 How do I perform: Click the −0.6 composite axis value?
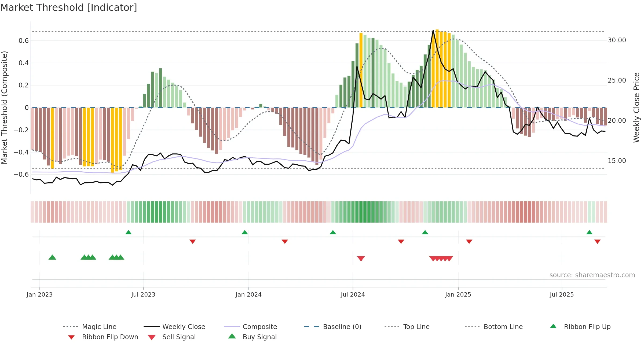pyautogui.click(x=21, y=175)
